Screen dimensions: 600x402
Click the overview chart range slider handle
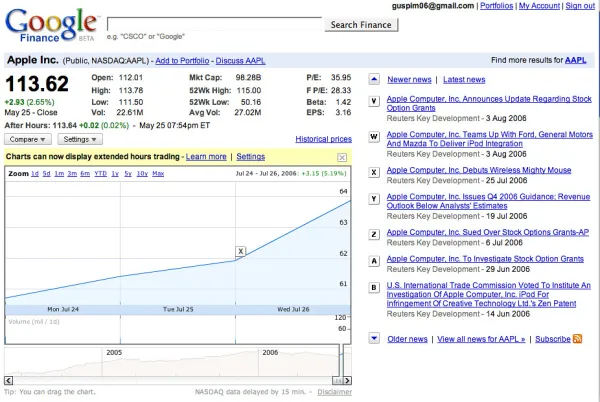pyautogui.click(x=341, y=360)
